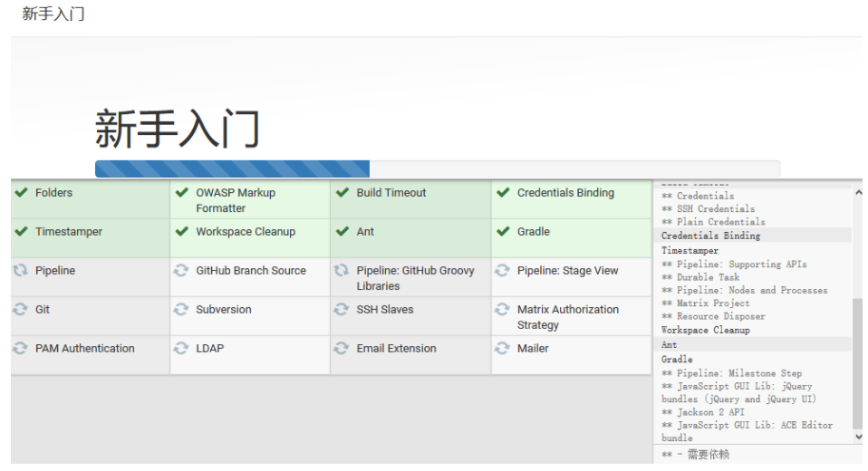
Task: Click '** Pipeline: Supporting APIs' log entry
Action: click(x=734, y=264)
